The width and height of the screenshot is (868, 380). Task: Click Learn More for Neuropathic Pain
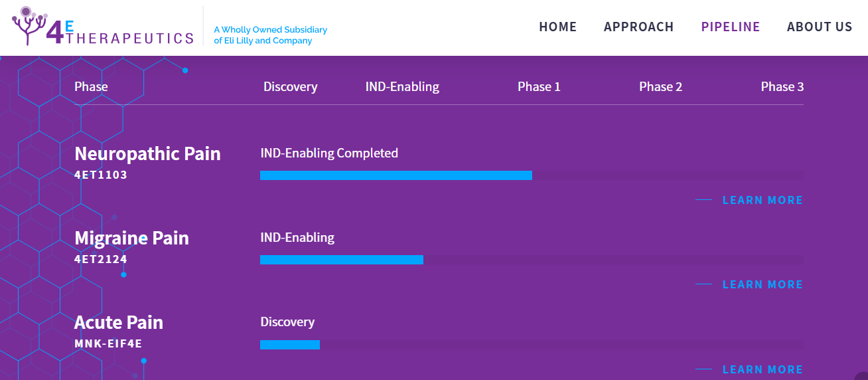coord(762,200)
